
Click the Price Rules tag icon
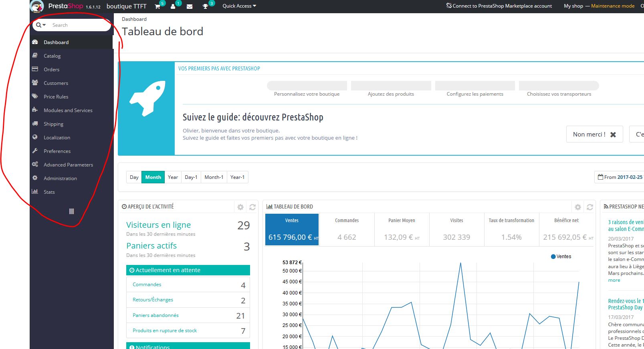(35, 96)
